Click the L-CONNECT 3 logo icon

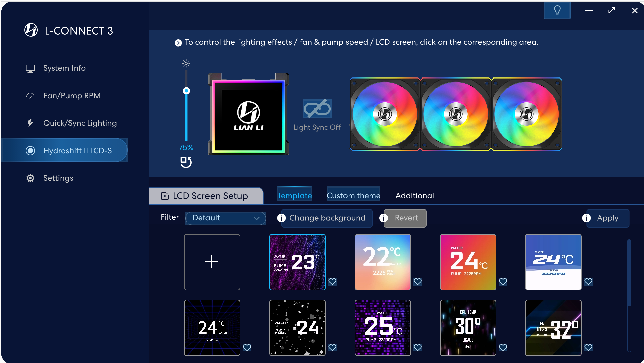point(31,30)
